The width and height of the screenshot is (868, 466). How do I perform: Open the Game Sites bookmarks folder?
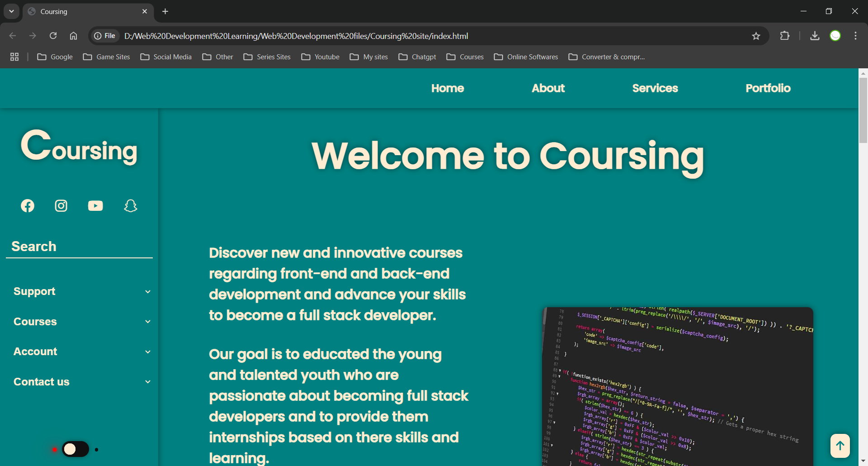[x=107, y=57]
